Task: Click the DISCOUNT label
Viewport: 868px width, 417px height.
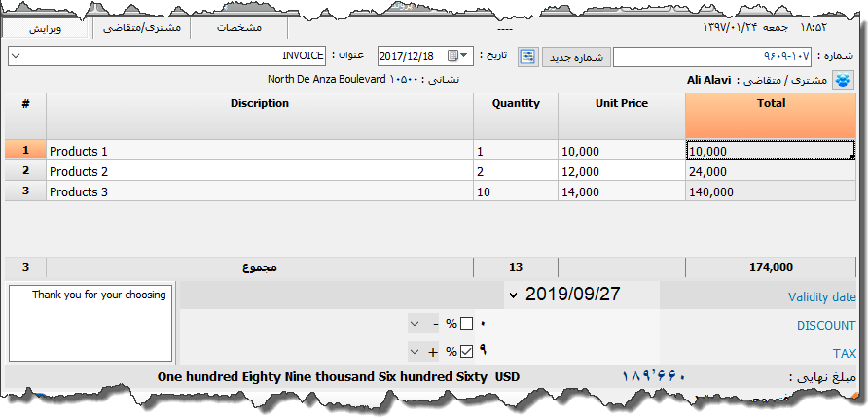Action: [826, 326]
